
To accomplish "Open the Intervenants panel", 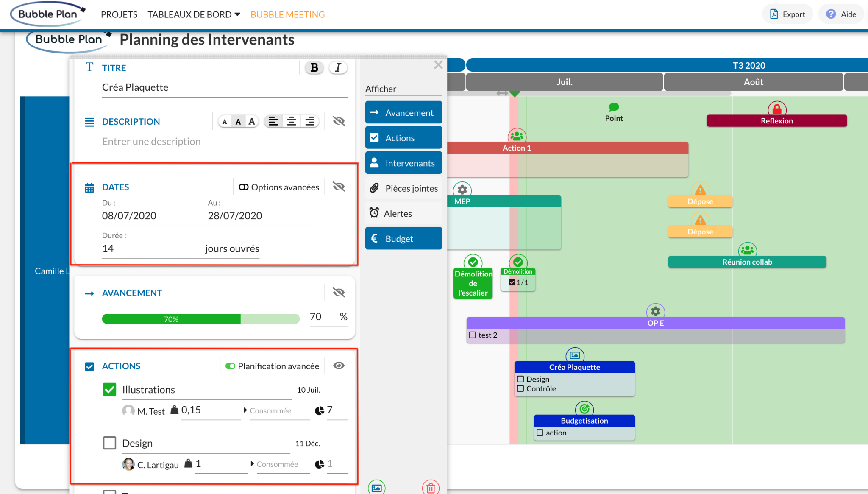I will click(x=403, y=163).
